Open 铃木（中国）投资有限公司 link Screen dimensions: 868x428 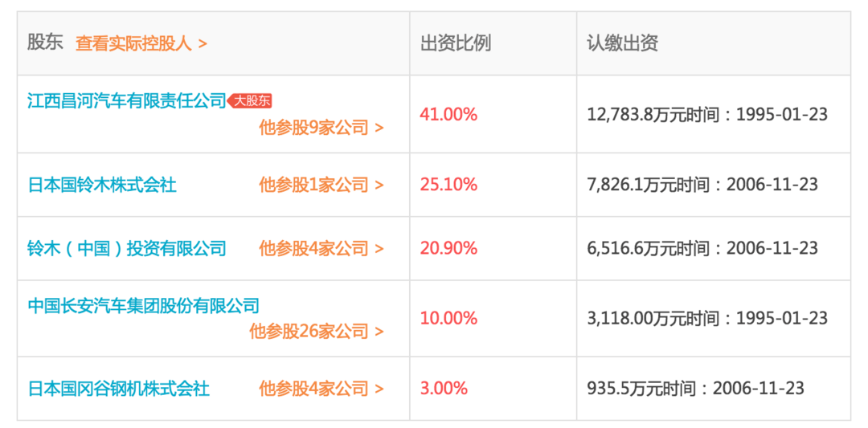click(x=127, y=248)
